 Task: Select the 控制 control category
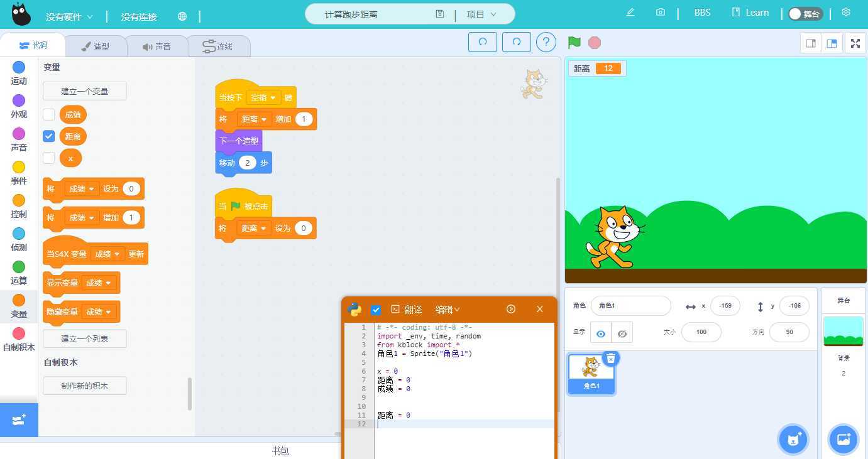19,206
